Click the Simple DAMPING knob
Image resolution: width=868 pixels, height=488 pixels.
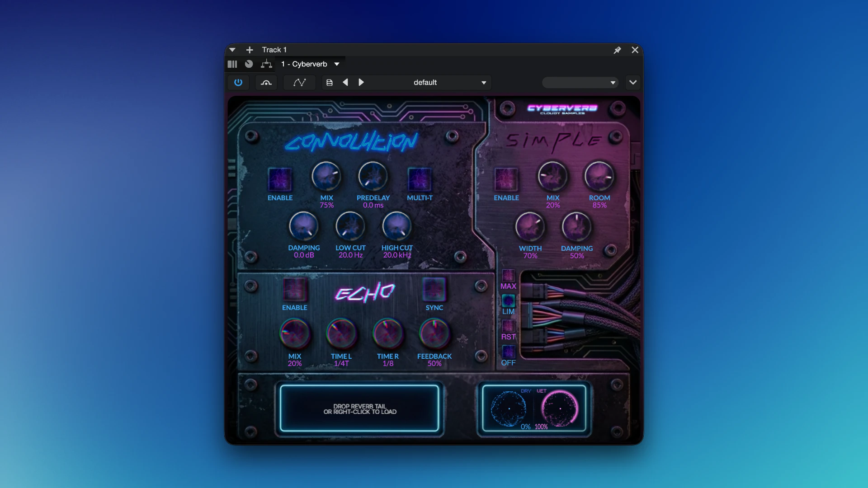(576, 227)
